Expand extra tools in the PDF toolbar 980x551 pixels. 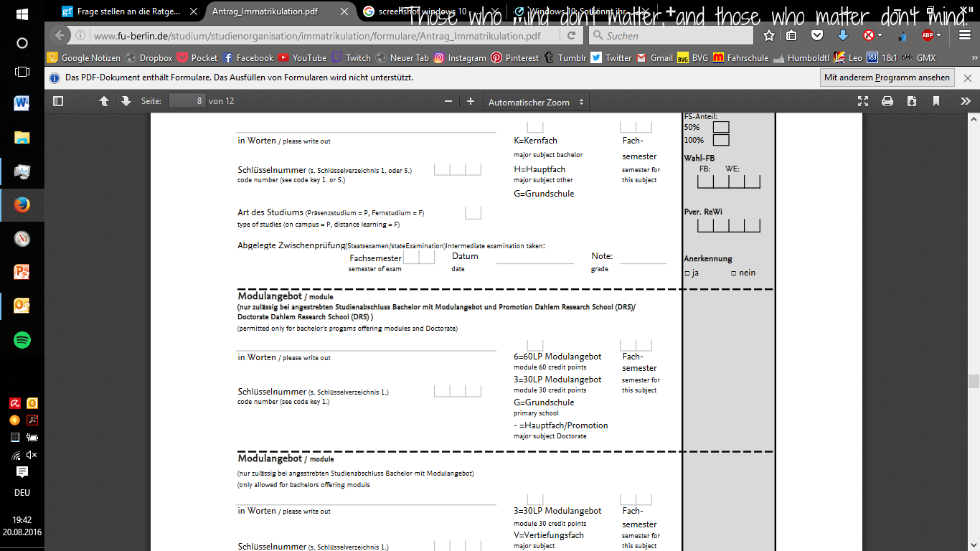tap(965, 101)
